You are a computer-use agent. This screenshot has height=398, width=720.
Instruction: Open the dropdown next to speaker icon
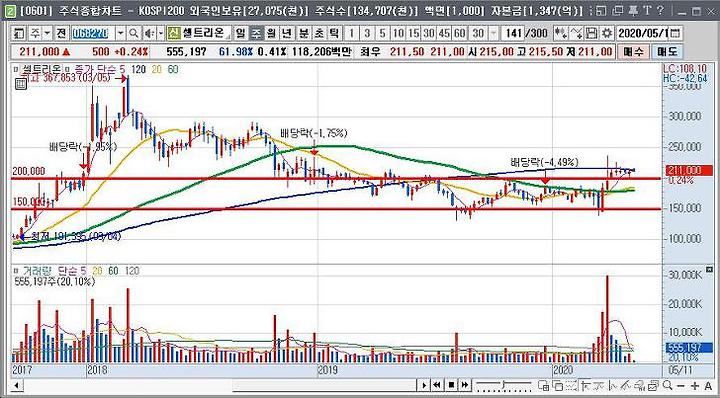pos(161,33)
